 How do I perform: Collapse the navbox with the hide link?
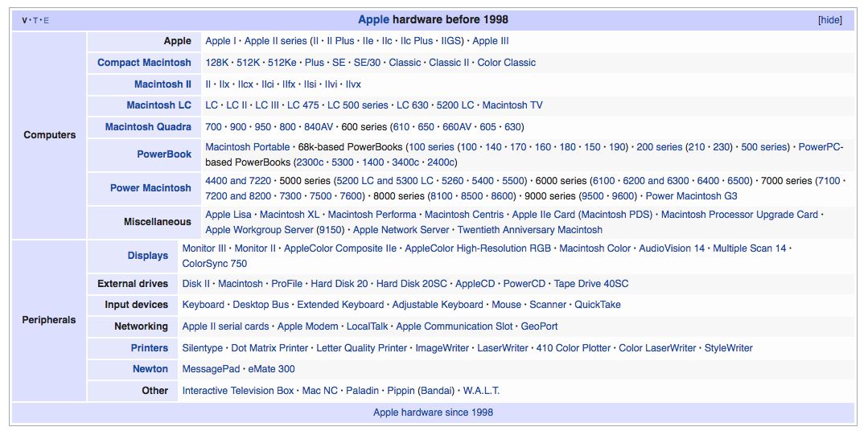[830, 20]
